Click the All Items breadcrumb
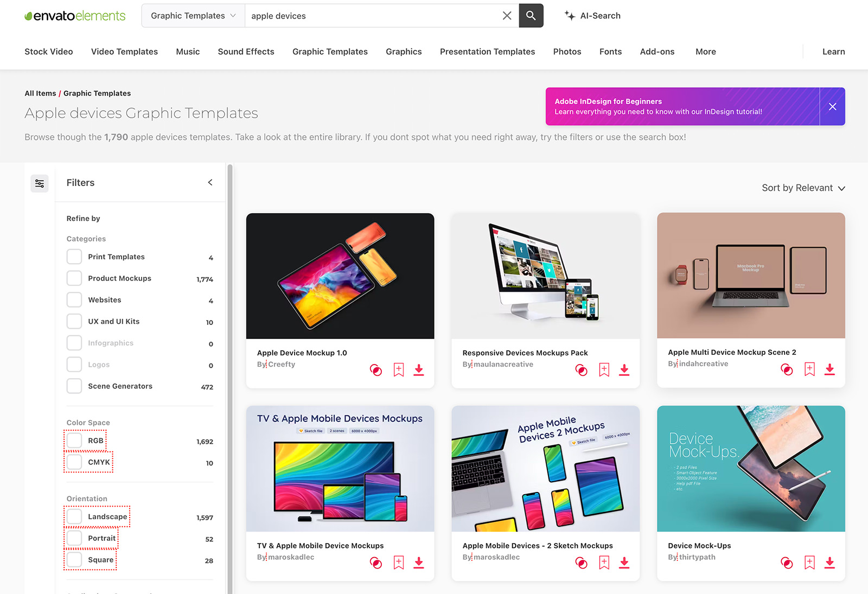The image size is (868, 594). coord(40,93)
